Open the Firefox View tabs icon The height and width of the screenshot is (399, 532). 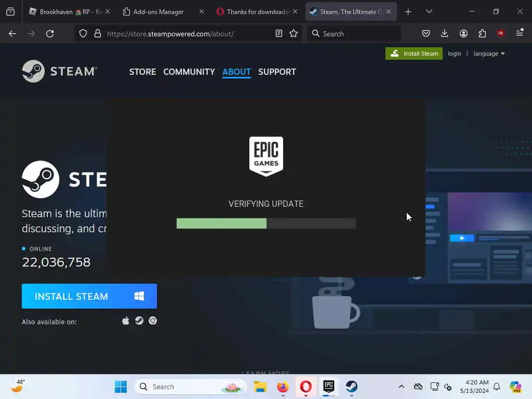(10, 11)
